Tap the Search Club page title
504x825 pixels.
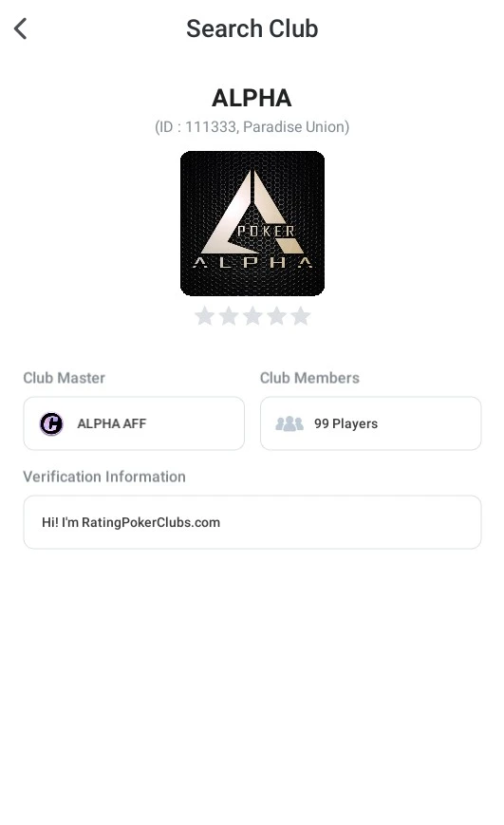[x=252, y=28]
